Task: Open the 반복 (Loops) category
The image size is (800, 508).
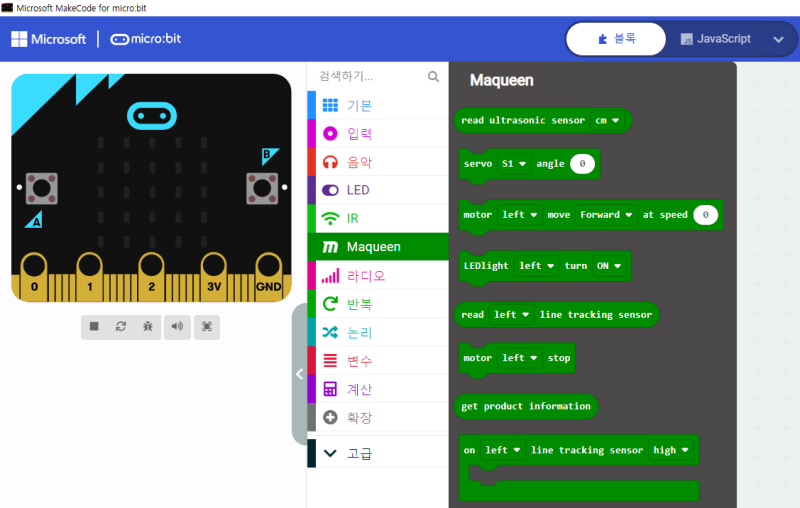Action: [378, 304]
